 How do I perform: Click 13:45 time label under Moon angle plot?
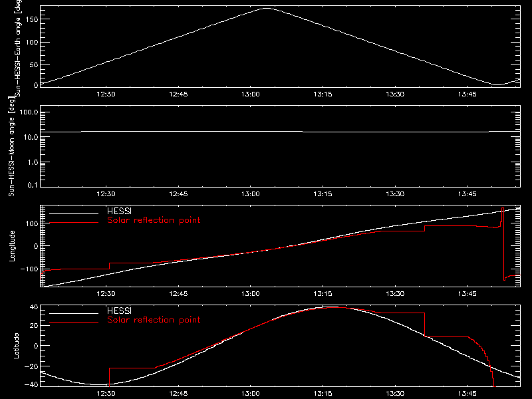coord(467,194)
